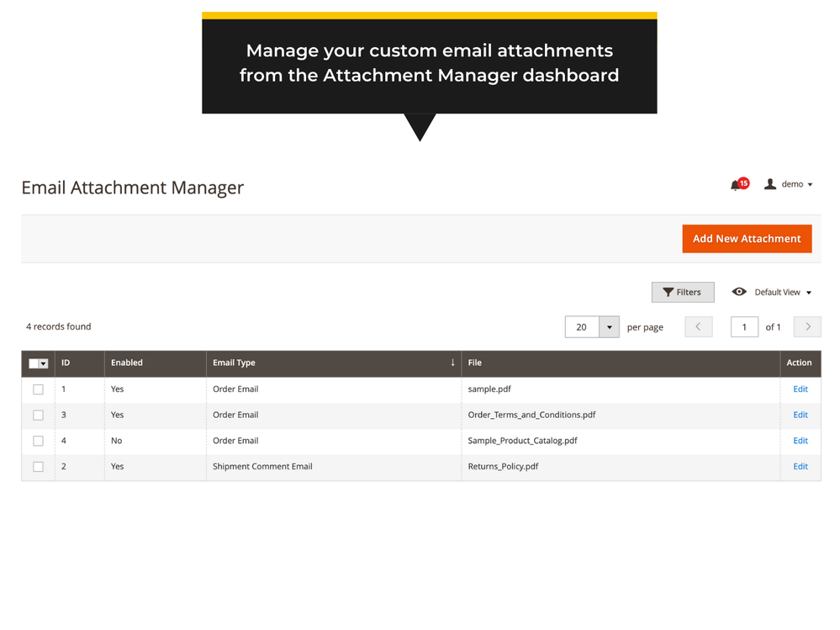Click the demo user account icon
This screenshot has height=630, width=840.
pos(769,184)
